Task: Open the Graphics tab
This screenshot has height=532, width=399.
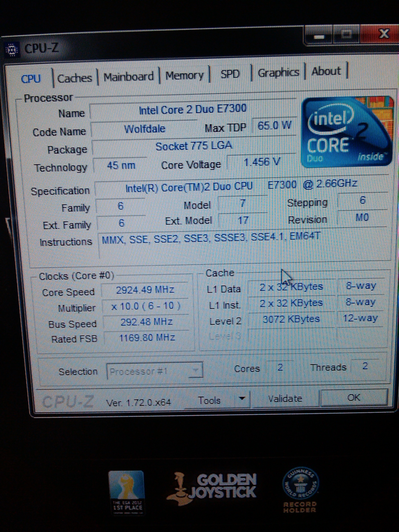Action: [278, 72]
